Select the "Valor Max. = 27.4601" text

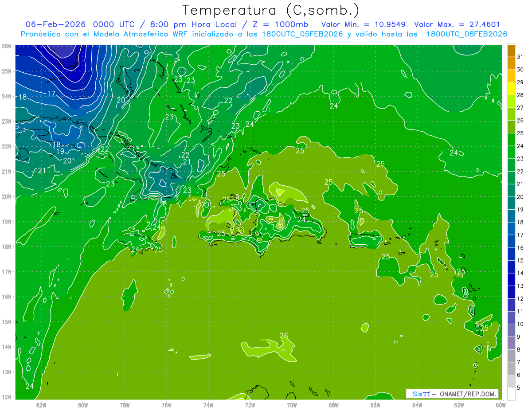pos(457,24)
